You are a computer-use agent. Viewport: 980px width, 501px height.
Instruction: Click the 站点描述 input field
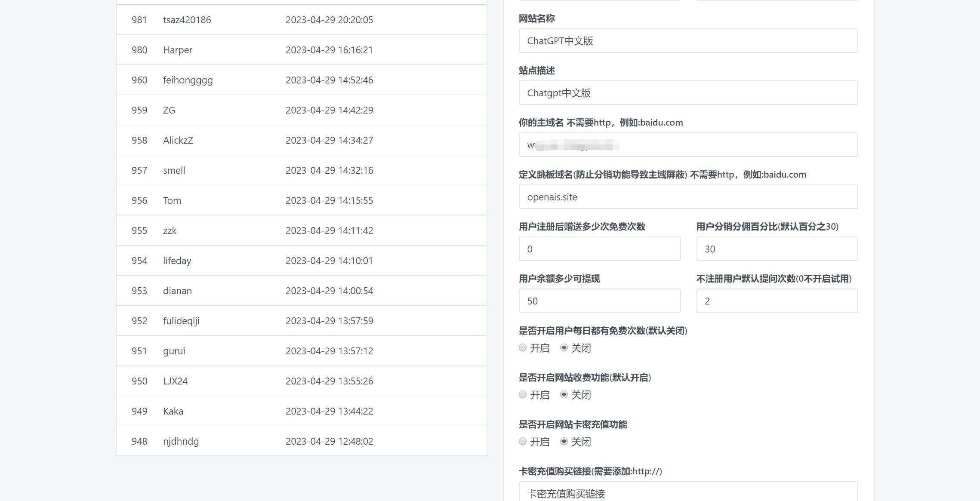pos(687,92)
